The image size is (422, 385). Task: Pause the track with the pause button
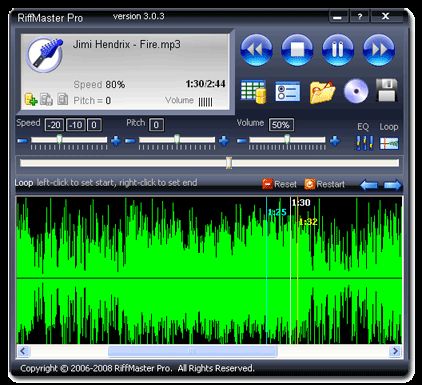(338, 50)
